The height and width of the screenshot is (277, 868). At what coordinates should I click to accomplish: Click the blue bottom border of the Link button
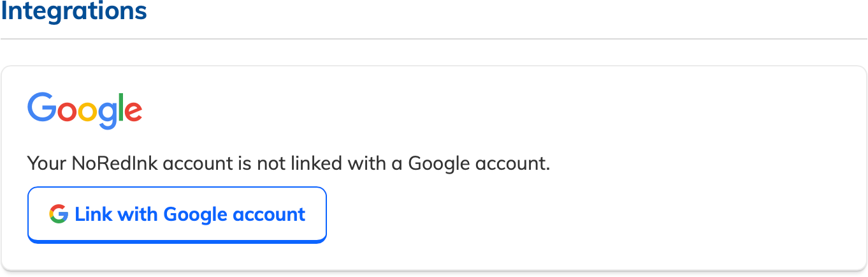[177, 242]
